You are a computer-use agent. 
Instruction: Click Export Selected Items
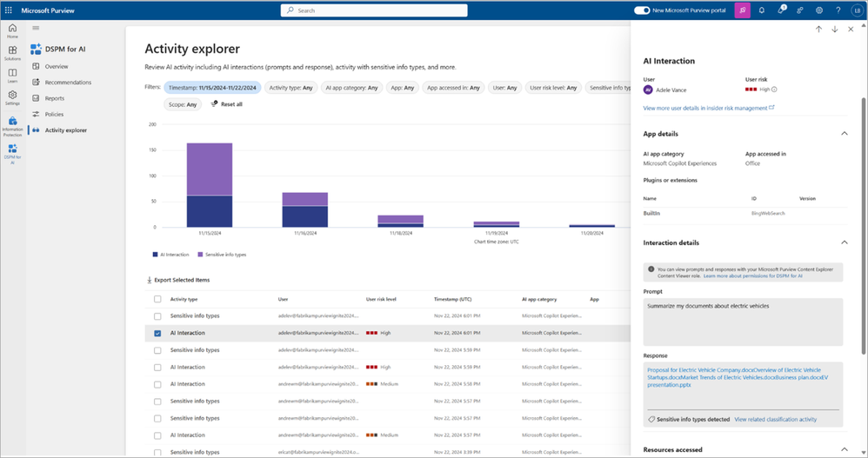178,280
